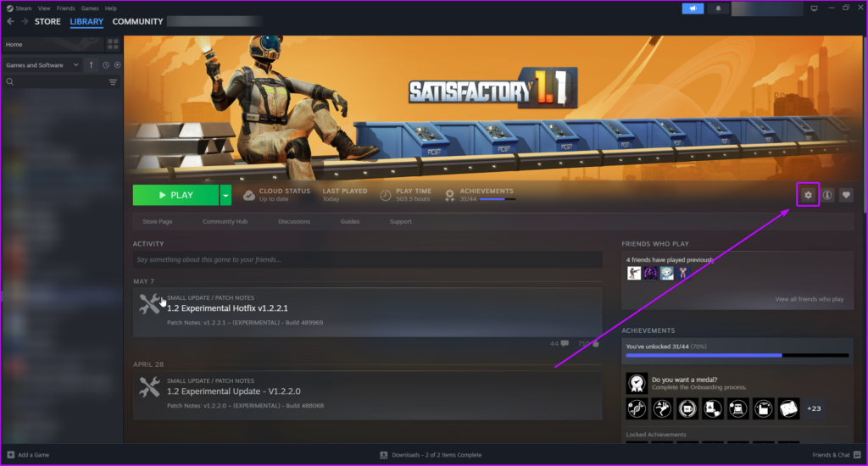The height and width of the screenshot is (466, 868).
Task: Toggle favorite with the heart icon
Action: tap(846, 195)
